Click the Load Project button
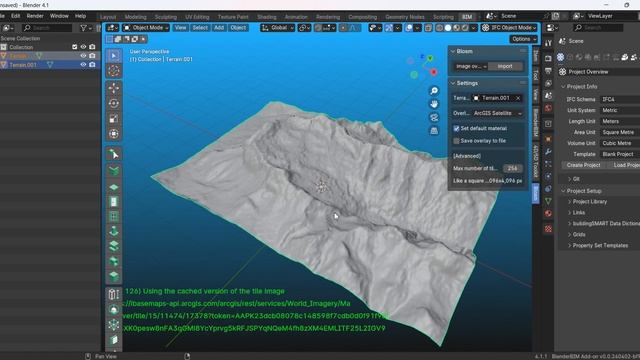Screen dimensions: 640x360 click(623, 165)
